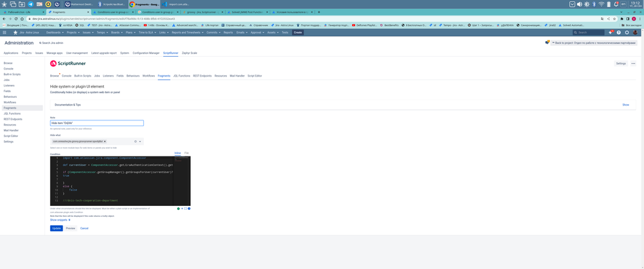Open the browser extensions puzzle icon
Image resolution: width=644 pixels, height=269 pixels.
pos(622,19)
